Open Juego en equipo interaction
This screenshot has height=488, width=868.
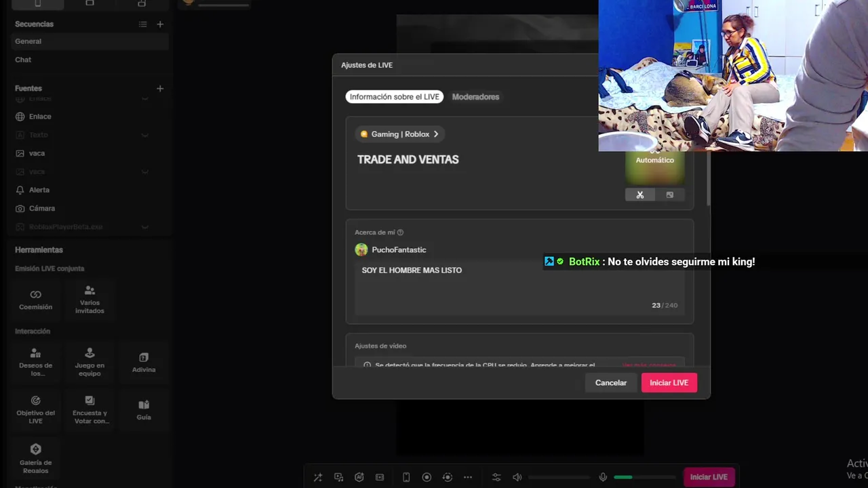[90, 362]
